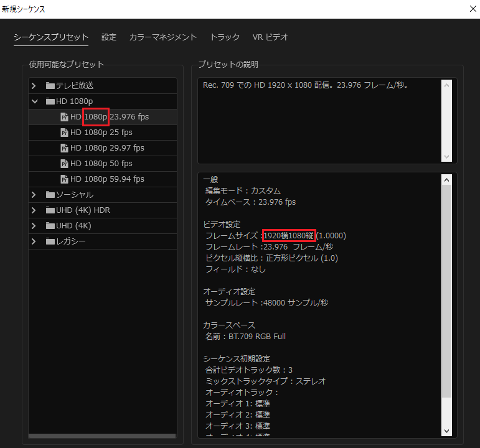
Task: Select the HD 1080p 25 fps preset
Action: tap(103, 133)
